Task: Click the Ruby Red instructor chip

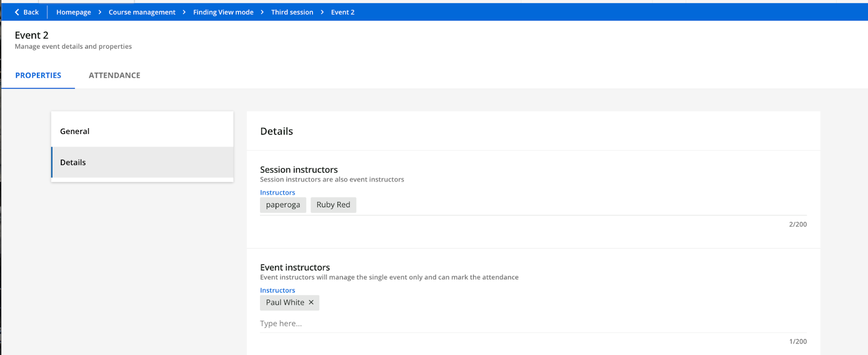Action: (333, 205)
